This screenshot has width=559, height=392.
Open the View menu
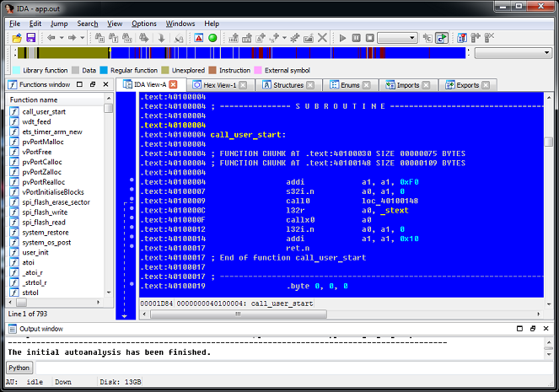115,24
